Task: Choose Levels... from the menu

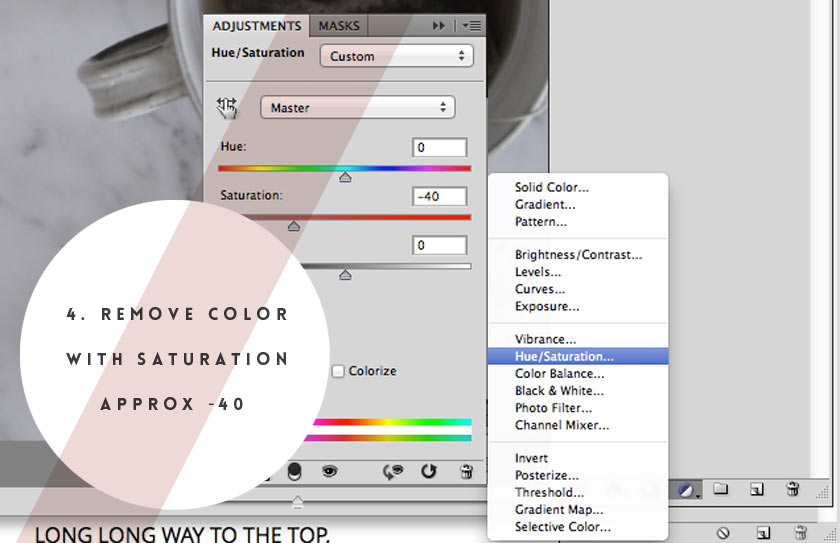Action: 578,272
